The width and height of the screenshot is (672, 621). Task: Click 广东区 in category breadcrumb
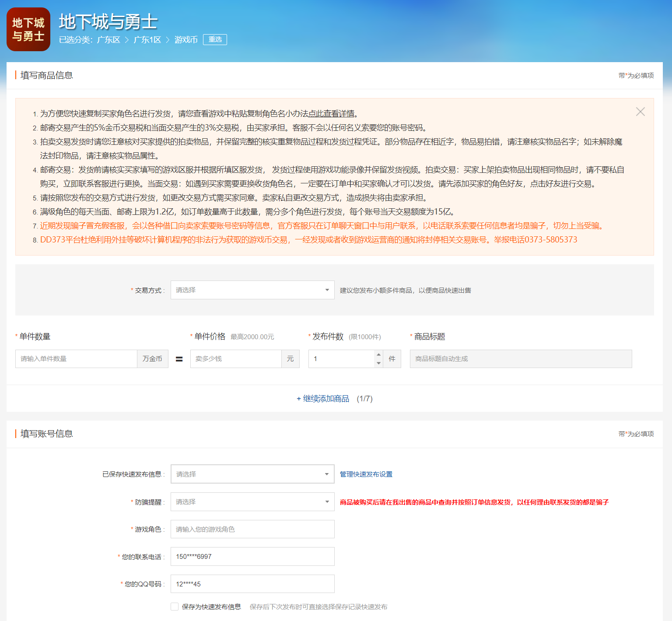108,40
